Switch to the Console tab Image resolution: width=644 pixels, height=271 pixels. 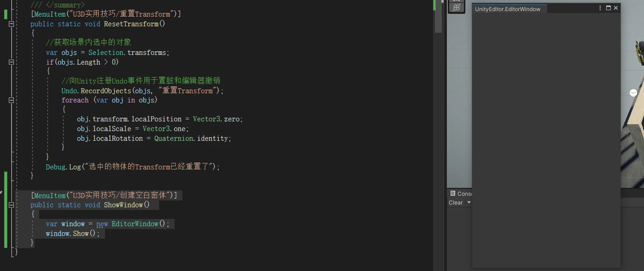coord(461,193)
